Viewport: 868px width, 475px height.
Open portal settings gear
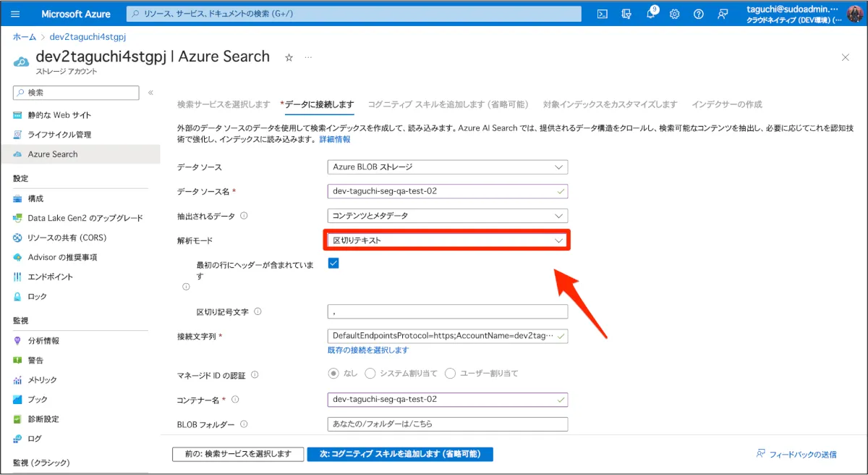(x=674, y=14)
